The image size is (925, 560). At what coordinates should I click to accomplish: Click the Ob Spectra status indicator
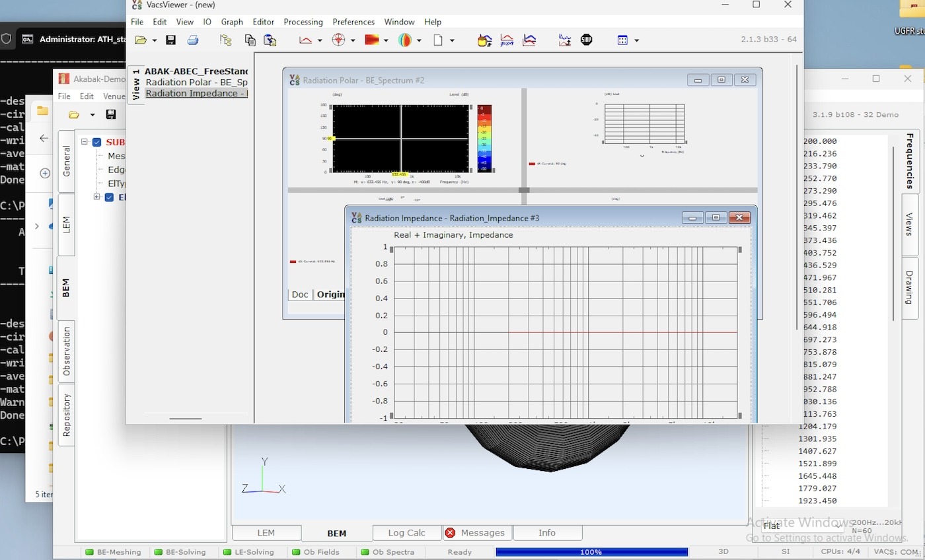tap(387, 552)
